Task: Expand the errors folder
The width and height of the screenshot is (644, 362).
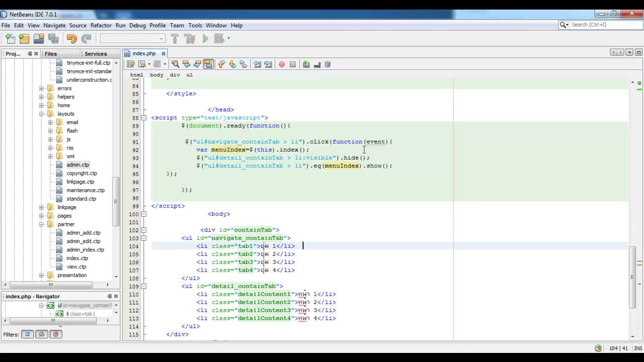Action: pyautogui.click(x=41, y=88)
